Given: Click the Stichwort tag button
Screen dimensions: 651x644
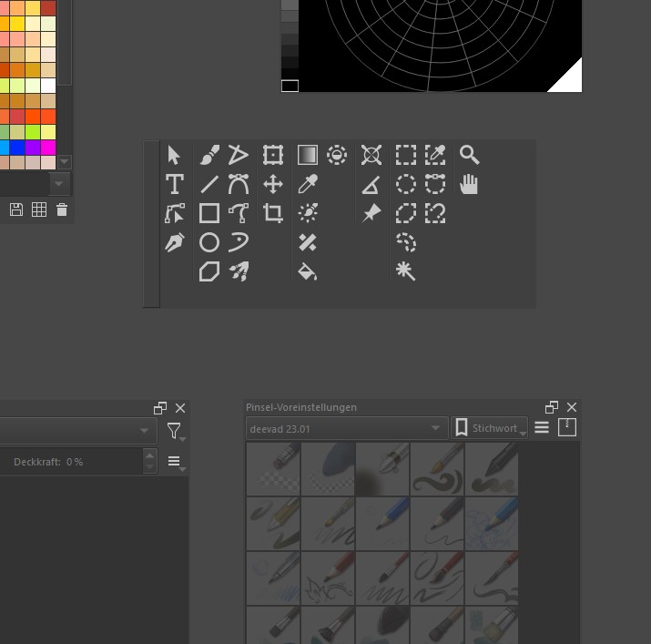Looking at the screenshot, I should click(x=490, y=428).
